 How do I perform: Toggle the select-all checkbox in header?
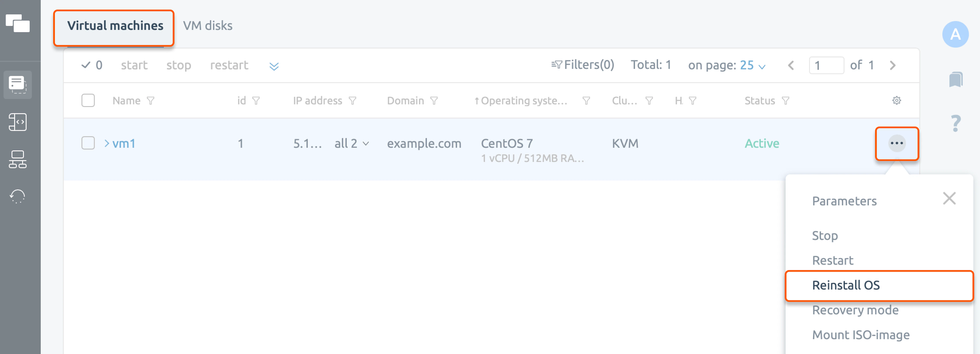[x=88, y=100]
